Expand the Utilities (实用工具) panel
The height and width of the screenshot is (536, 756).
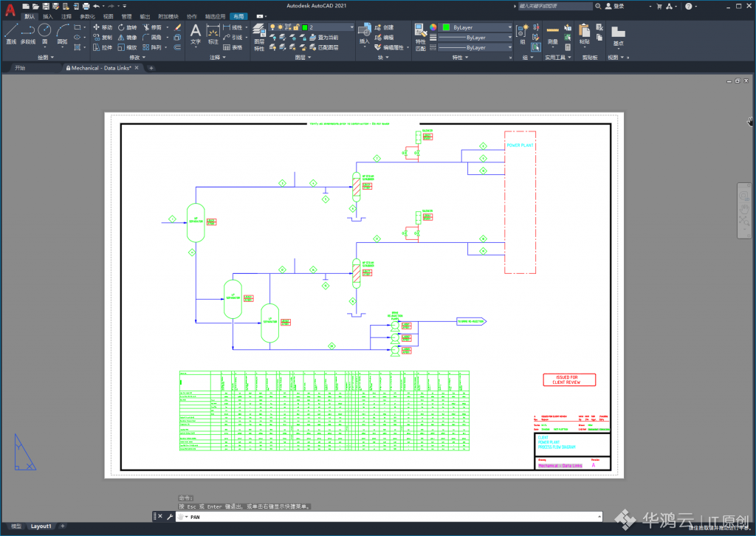pyautogui.click(x=558, y=58)
